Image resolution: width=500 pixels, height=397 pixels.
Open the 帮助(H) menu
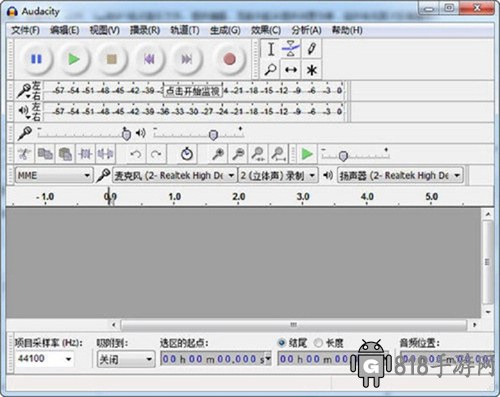[347, 30]
